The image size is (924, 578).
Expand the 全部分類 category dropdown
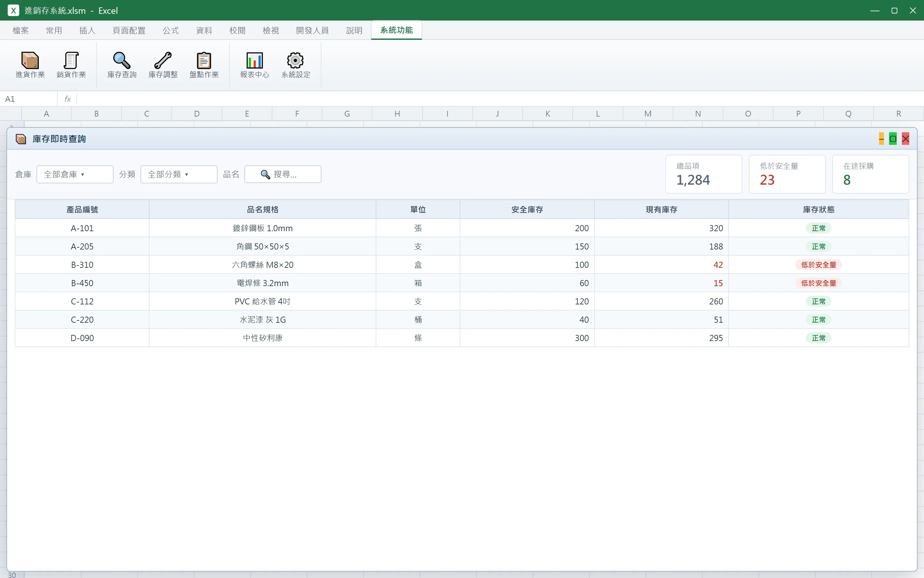[x=179, y=174]
